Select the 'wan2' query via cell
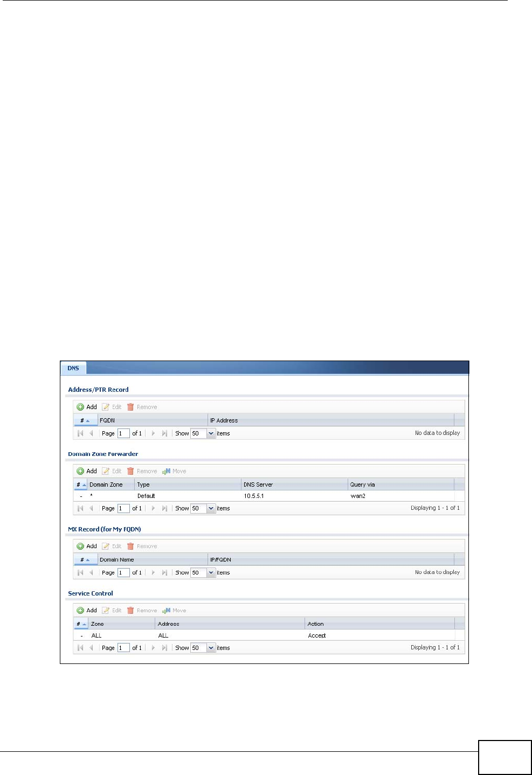This screenshot has height=775, width=532. point(401,496)
